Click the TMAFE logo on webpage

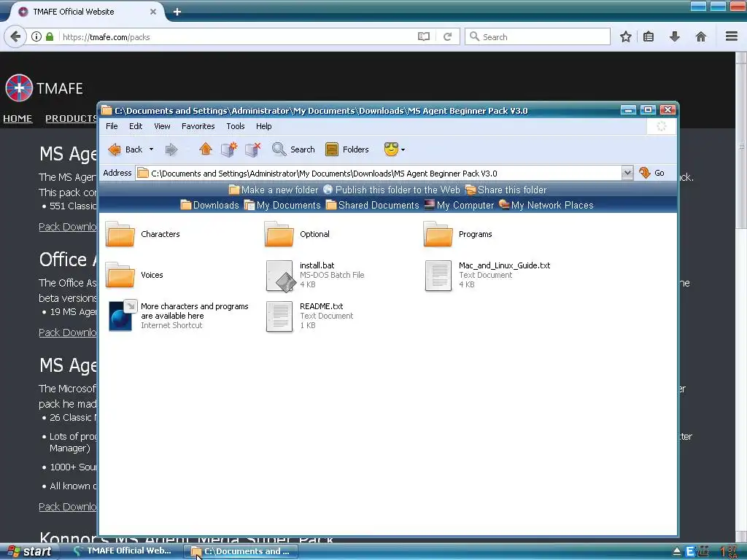click(x=44, y=88)
